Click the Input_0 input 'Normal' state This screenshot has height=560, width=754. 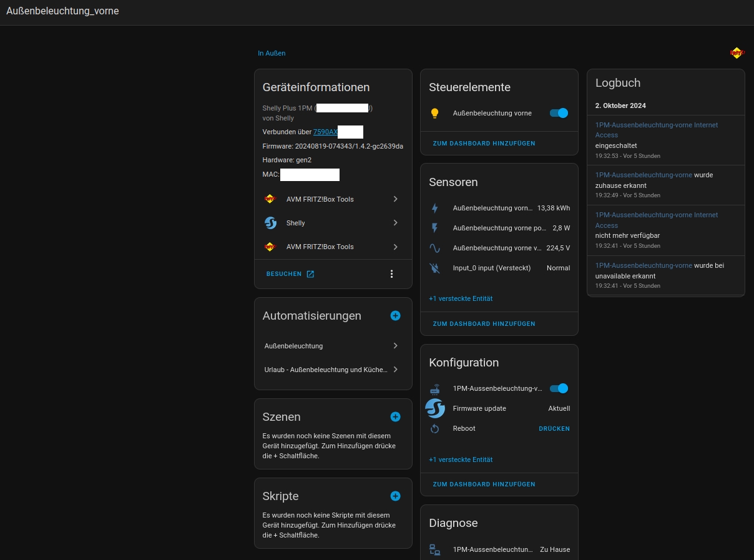(558, 268)
